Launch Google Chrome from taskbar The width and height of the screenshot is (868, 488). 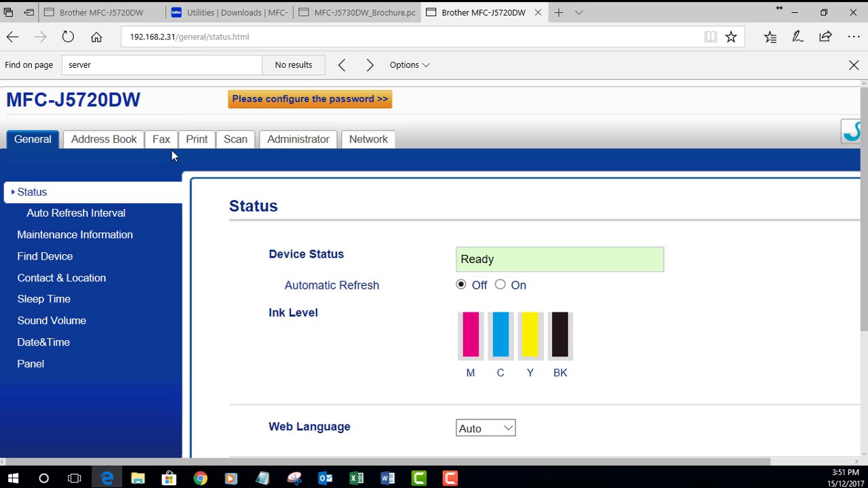pos(200,479)
